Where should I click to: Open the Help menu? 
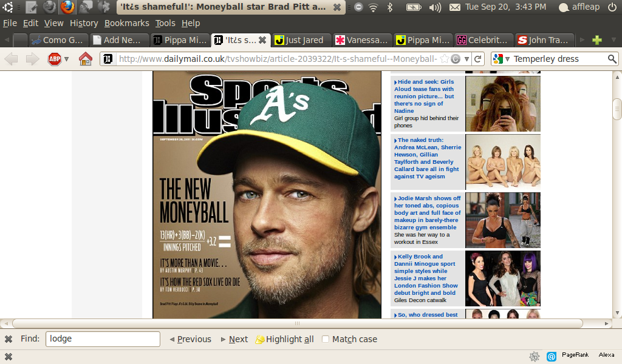[190, 24]
